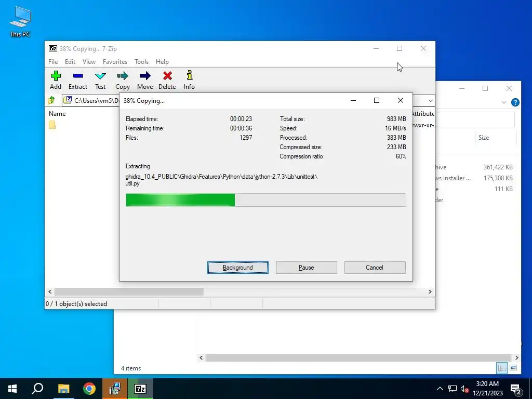Click 7-Zip scrollbar right arrow
This screenshot has width=532, height=399.
coord(430,292)
